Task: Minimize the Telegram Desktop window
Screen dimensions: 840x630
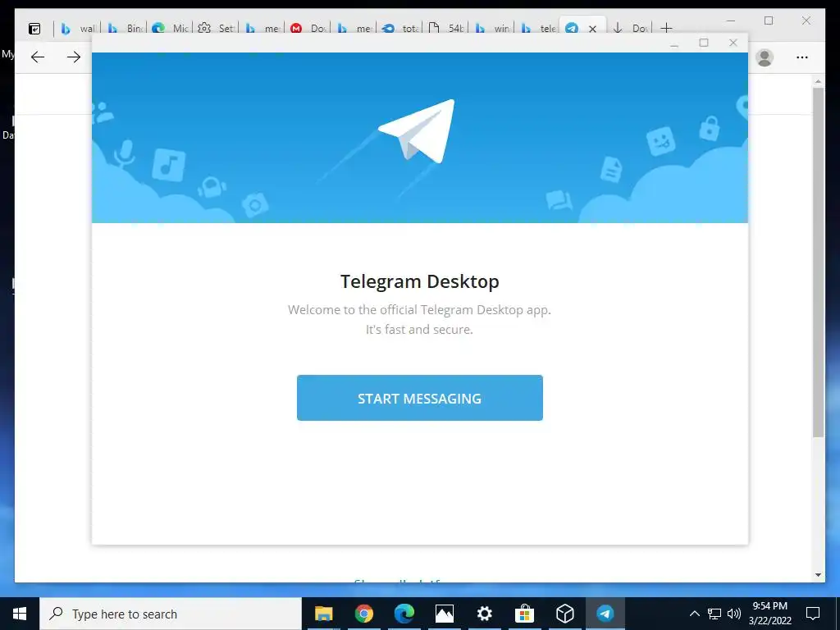Action: 674,43
